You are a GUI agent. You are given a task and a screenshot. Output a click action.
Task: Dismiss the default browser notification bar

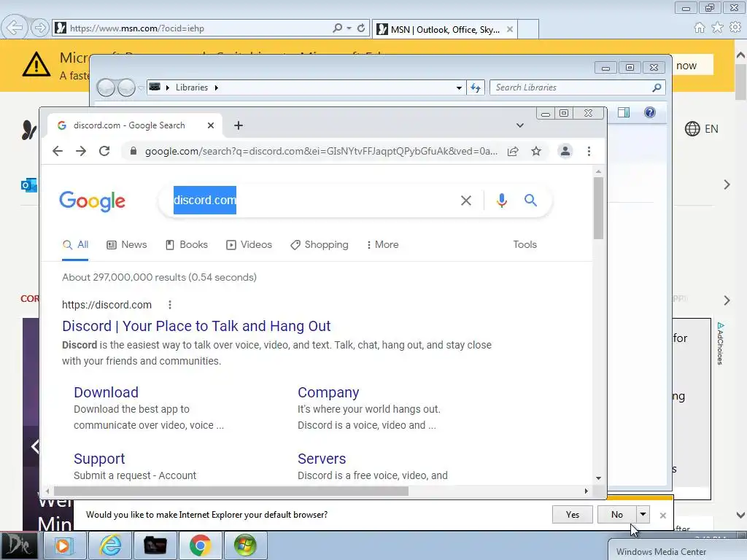(662, 516)
